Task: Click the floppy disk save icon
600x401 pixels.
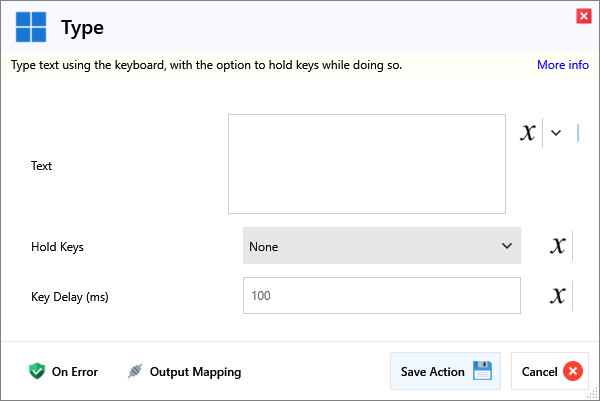Action: point(483,371)
